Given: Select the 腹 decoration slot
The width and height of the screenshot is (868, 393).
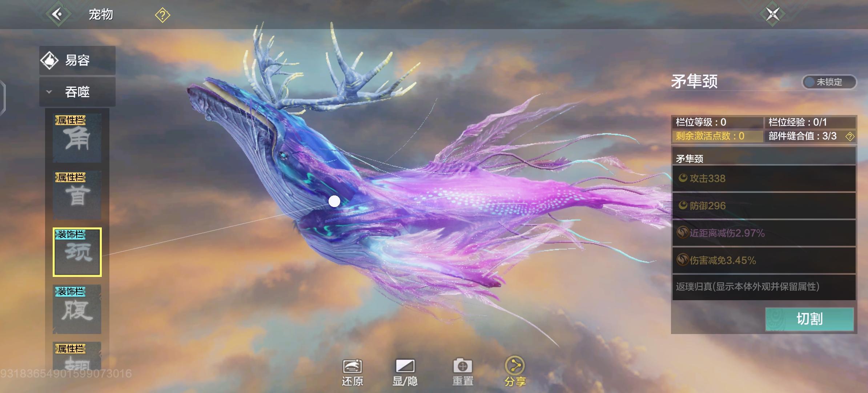Looking at the screenshot, I should coord(77,309).
